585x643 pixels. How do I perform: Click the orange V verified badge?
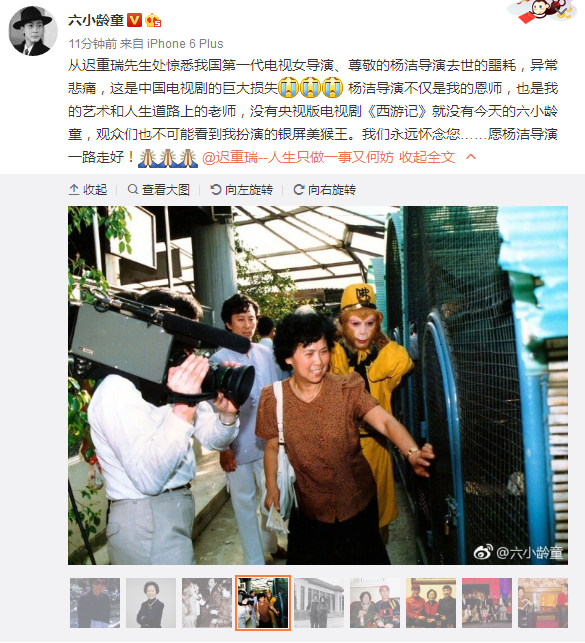[x=134, y=20]
